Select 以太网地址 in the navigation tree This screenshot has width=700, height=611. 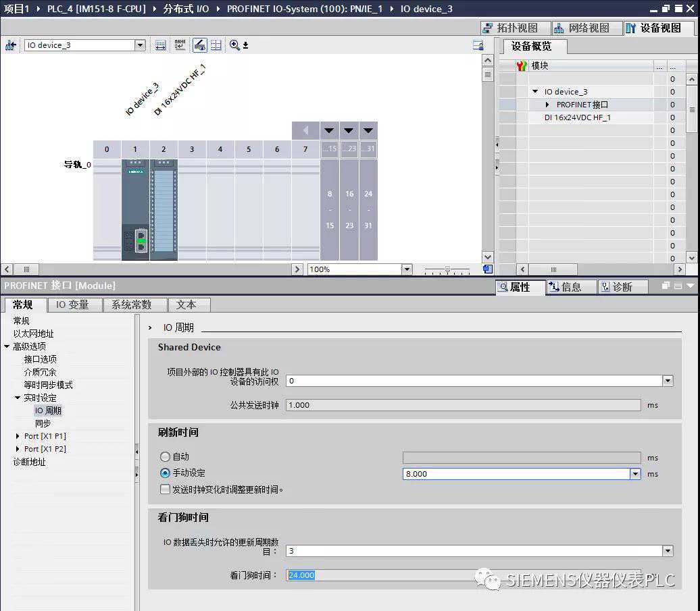click(x=33, y=334)
